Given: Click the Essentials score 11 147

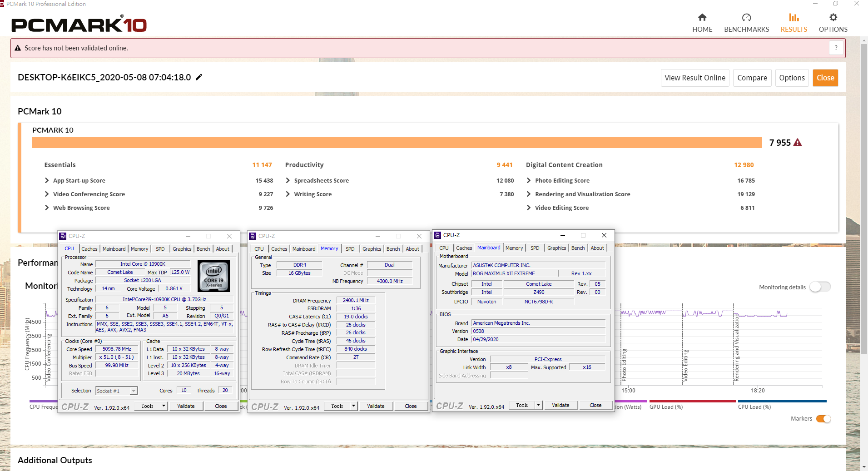Looking at the screenshot, I should click(x=262, y=165).
